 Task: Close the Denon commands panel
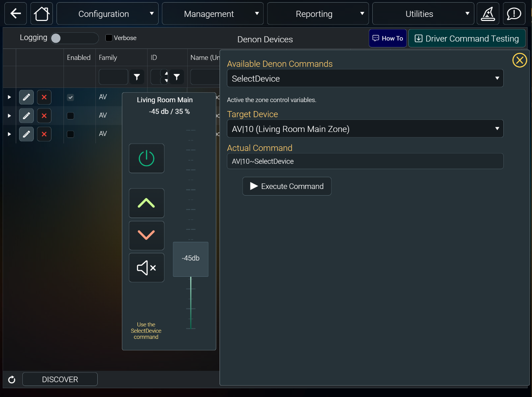[520, 60]
